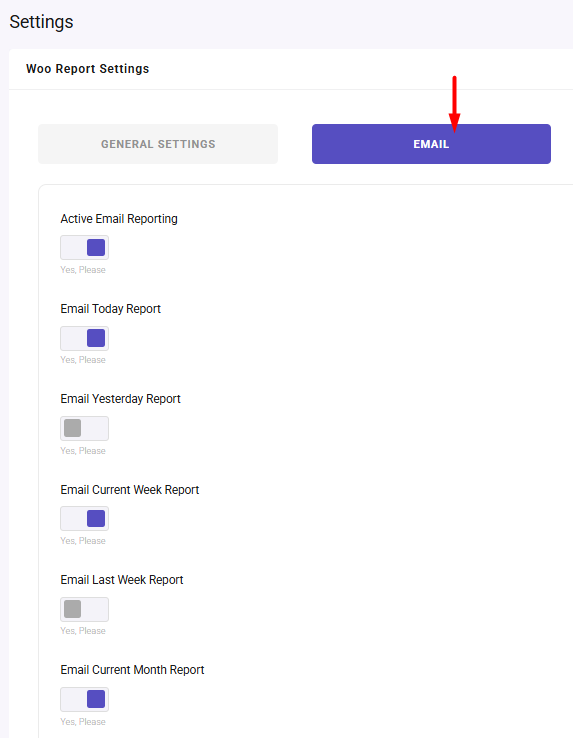
Task: Click the Email Yesterday Report label text
Action: [x=121, y=399]
